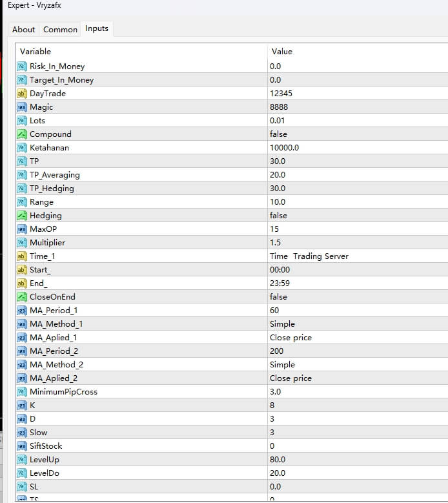Viewport: 448px width, 503px height.
Task: Click the Risk_In_Money double-type icon
Action: (x=21, y=67)
